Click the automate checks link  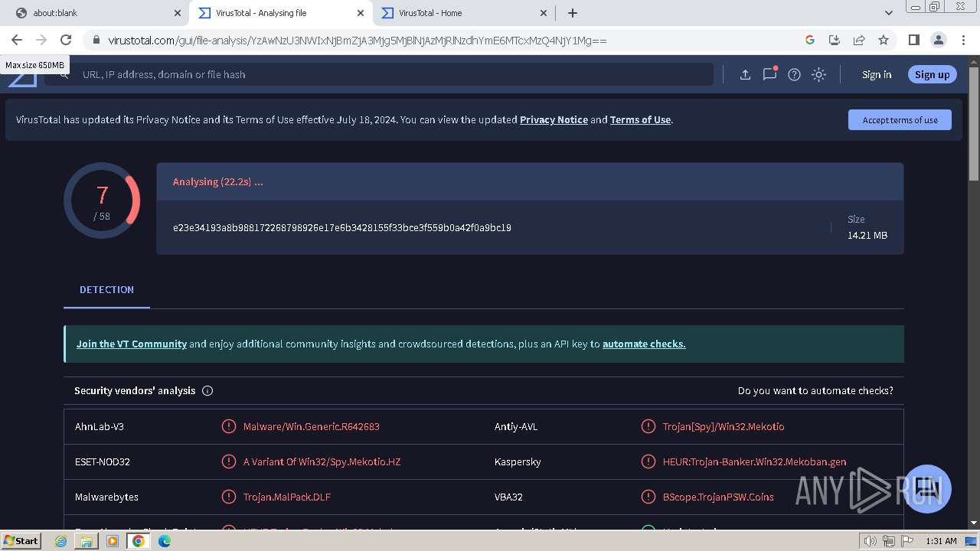tap(644, 344)
